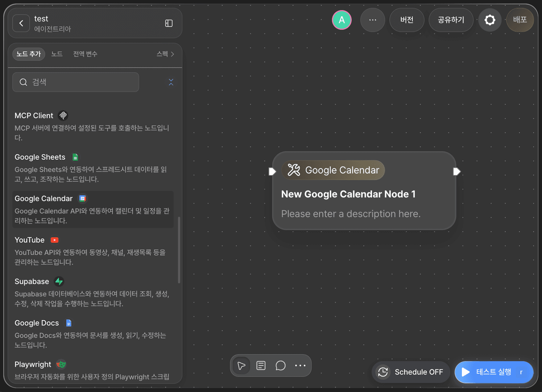Viewport: 542px width, 392px height.
Task: Click the schedule clock icon
Action: click(383, 372)
